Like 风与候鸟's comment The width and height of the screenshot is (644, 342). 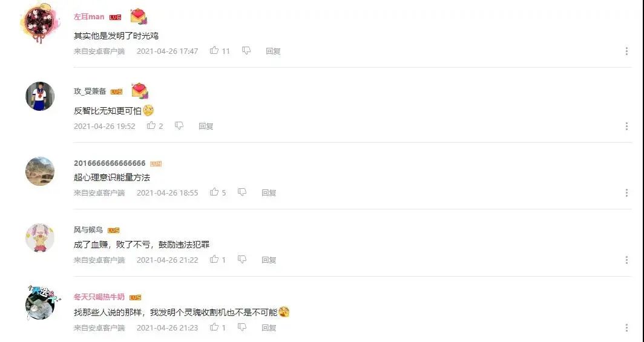214,260
